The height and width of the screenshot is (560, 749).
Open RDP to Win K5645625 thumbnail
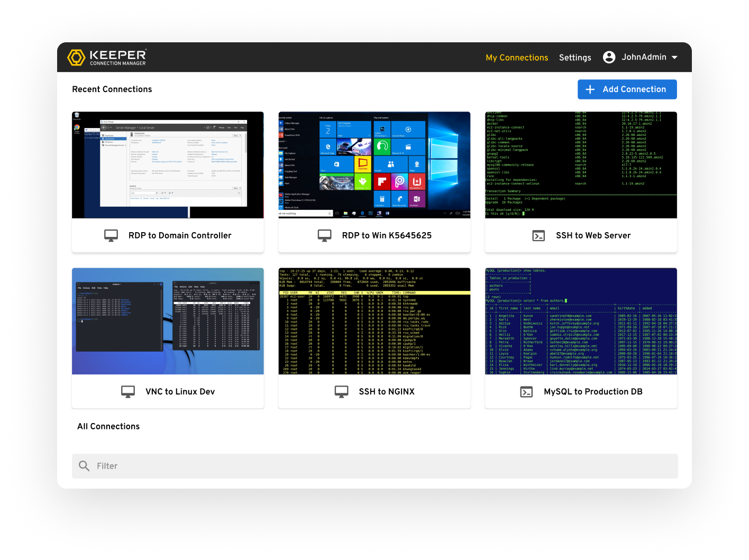tap(374, 165)
